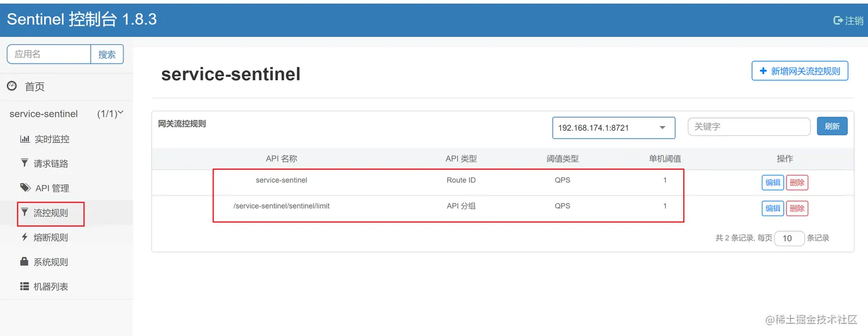
Task: Collapse the service-sentinel (1/1) app chevron
Action: (121, 113)
